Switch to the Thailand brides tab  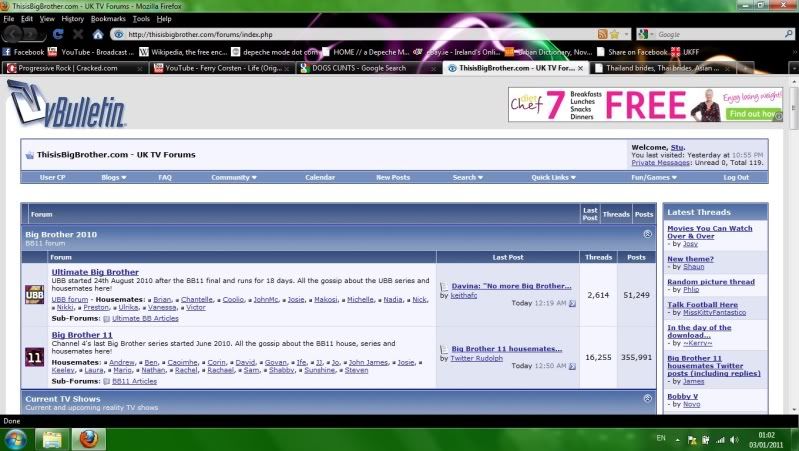click(x=662, y=68)
